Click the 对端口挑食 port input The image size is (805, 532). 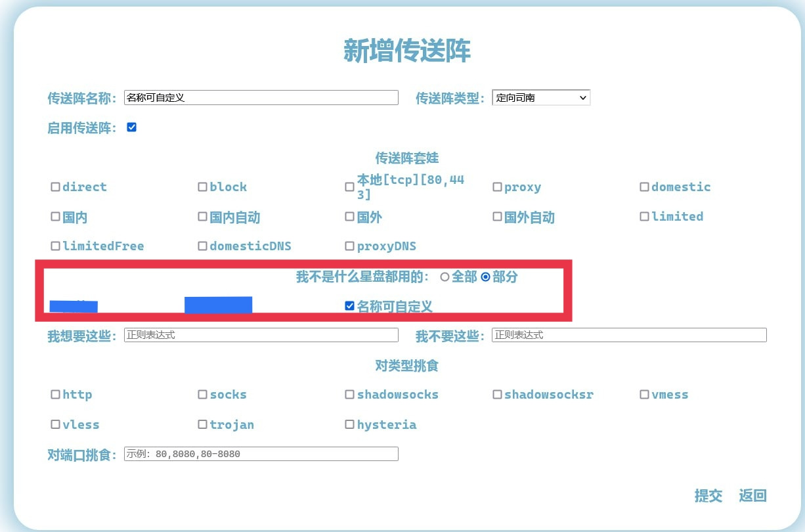(x=261, y=454)
